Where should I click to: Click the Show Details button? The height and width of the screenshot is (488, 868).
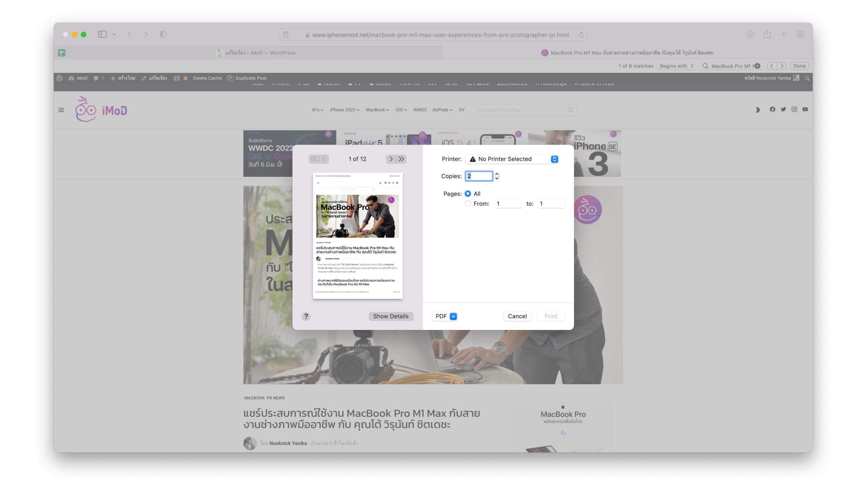391,316
